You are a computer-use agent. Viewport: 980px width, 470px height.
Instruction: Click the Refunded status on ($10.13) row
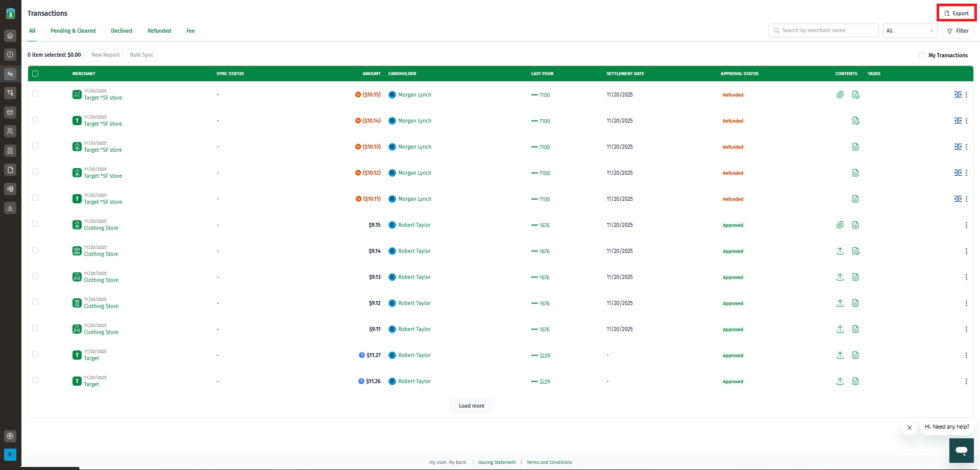[x=733, y=147]
